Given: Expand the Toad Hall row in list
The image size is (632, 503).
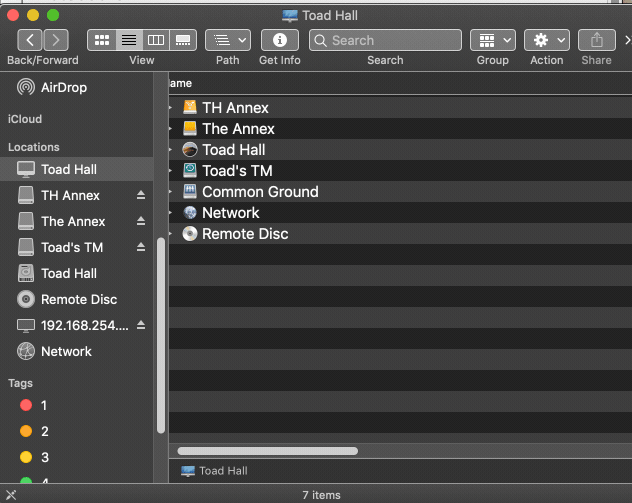Looking at the screenshot, I should point(171,149).
